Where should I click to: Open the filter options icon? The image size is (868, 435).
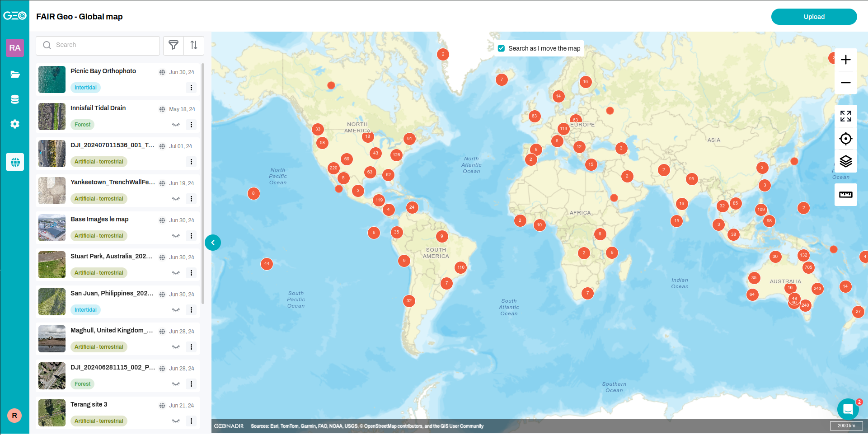point(174,45)
